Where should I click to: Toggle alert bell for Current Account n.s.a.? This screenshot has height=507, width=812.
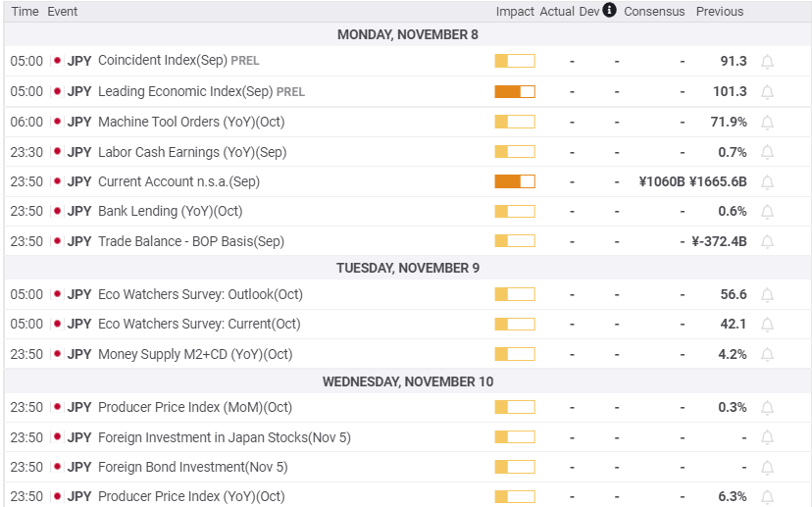(767, 181)
